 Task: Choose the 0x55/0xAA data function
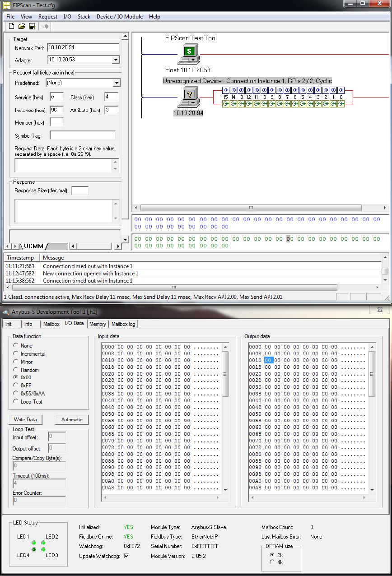click(16, 394)
